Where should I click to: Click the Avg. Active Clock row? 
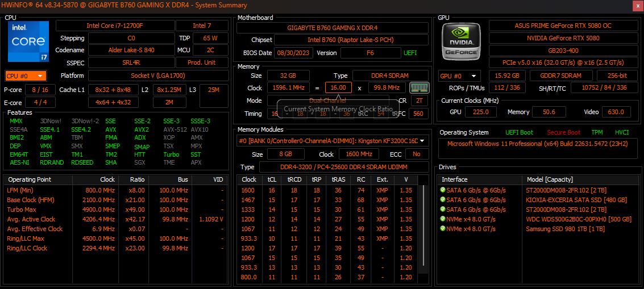click(115, 219)
